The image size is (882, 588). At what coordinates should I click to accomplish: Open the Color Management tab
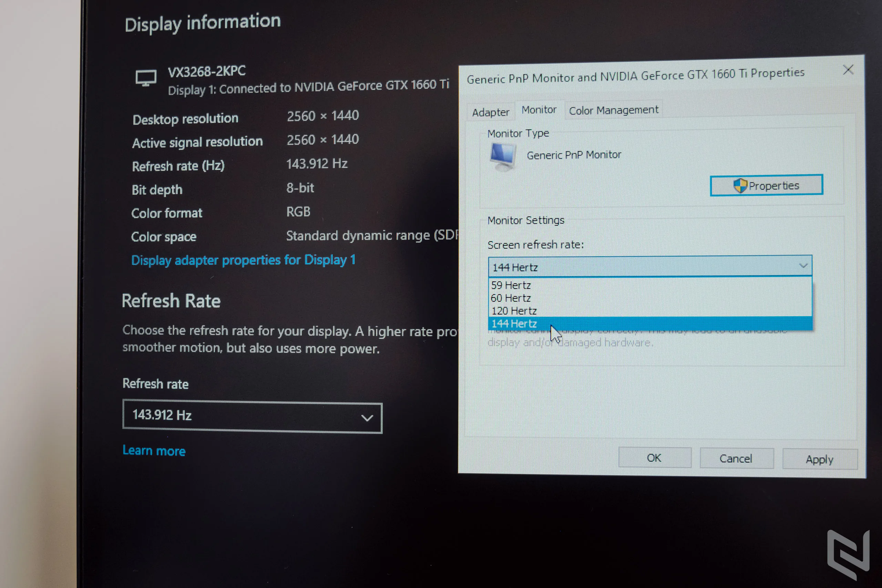[614, 110]
